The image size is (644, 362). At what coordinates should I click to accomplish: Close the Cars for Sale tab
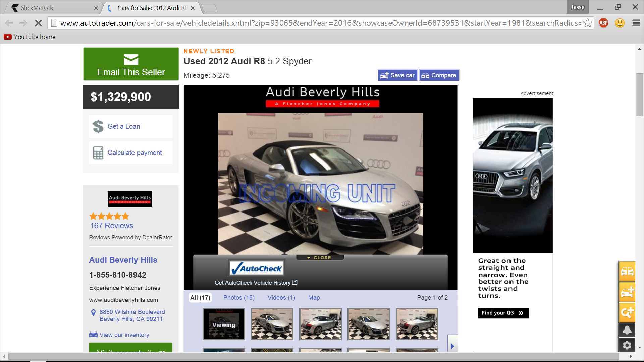[193, 8]
